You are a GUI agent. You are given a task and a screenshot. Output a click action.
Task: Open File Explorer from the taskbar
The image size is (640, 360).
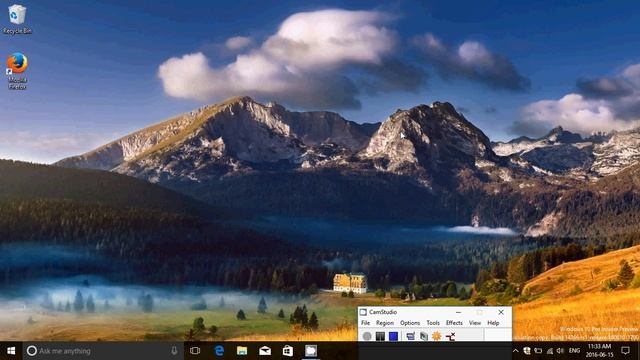(x=242, y=351)
